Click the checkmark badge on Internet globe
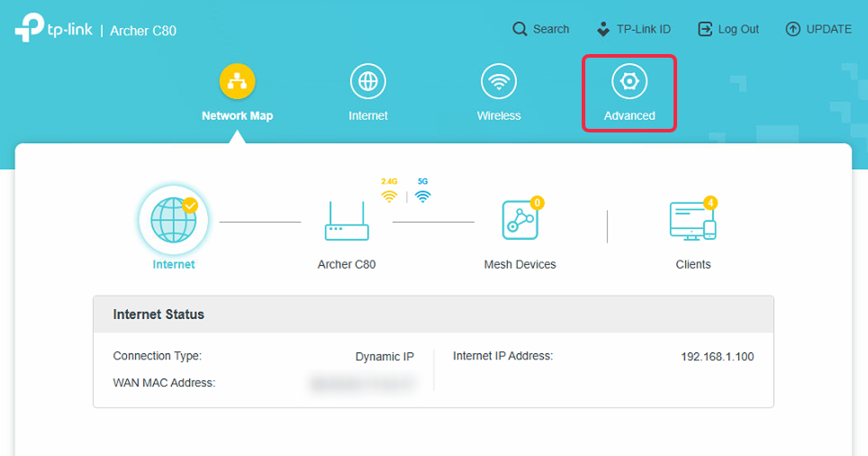This screenshot has width=868, height=456. [x=190, y=205]
